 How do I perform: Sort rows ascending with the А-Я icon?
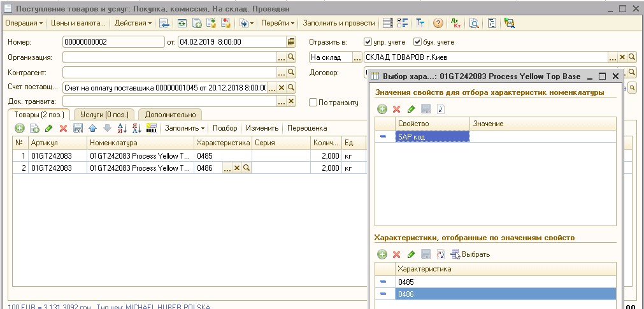pyautogui.click(x=122, y=128)
